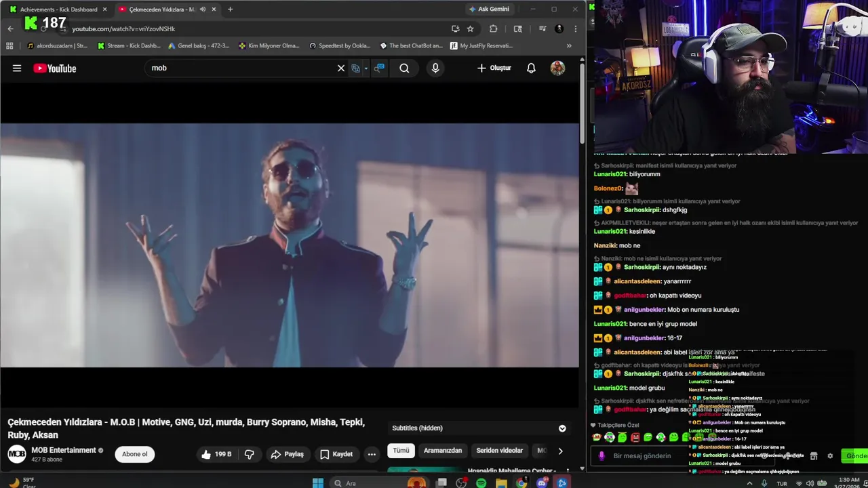Open the YouTube hamburger guide menu
868x488 pixels.
click(x=17, y=68)
